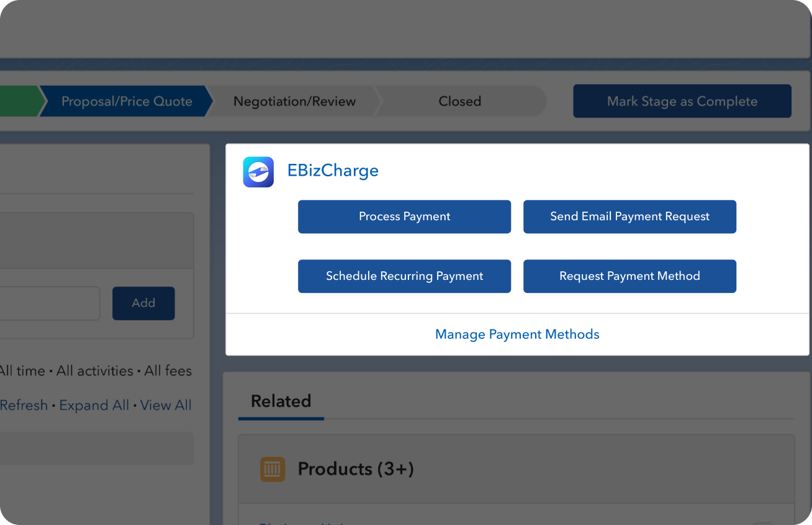Click Request Payment Method button
812x525 pixels.
pos(629,276)
